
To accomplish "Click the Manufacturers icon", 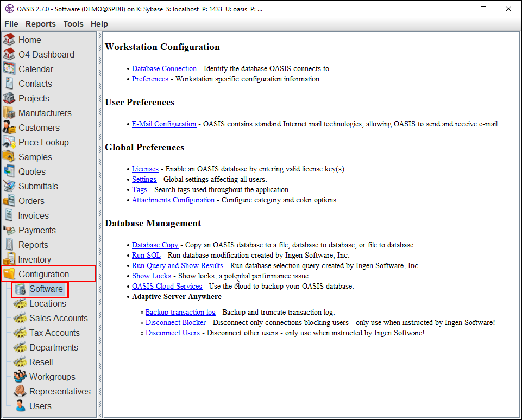I will (9, 113).
